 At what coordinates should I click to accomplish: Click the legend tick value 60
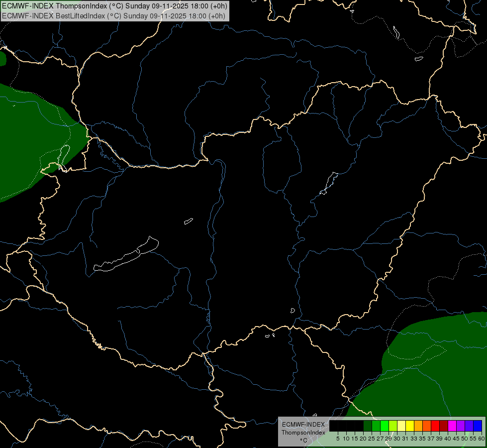tap(482, 439)
